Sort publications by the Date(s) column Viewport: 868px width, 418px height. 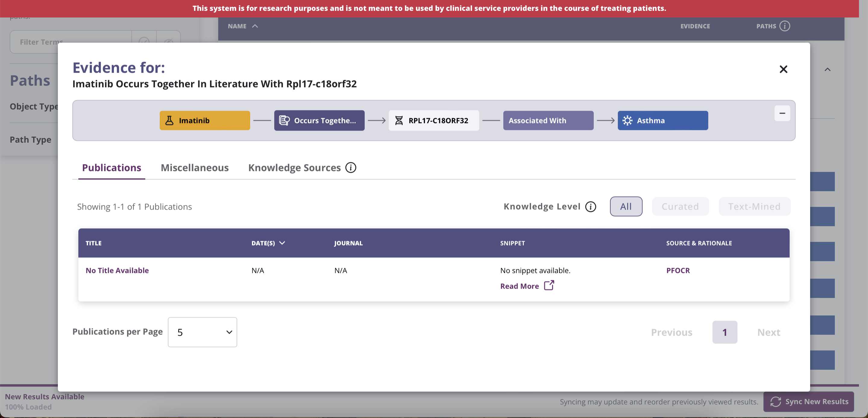pos(268,243)
